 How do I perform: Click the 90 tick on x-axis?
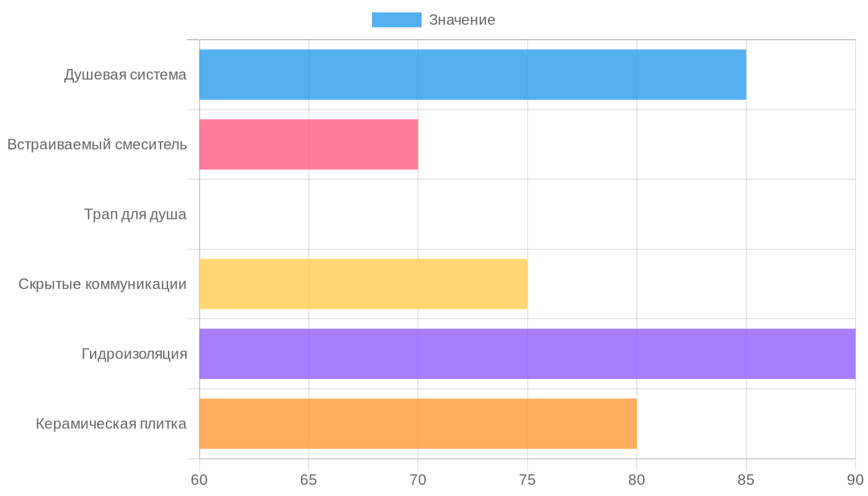[x=855, y=480]
